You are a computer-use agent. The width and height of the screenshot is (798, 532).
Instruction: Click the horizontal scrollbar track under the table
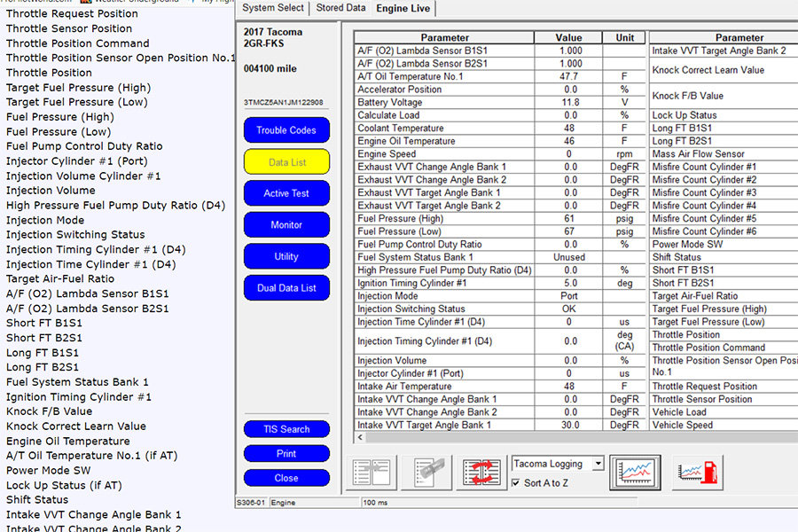pos(581,437)
